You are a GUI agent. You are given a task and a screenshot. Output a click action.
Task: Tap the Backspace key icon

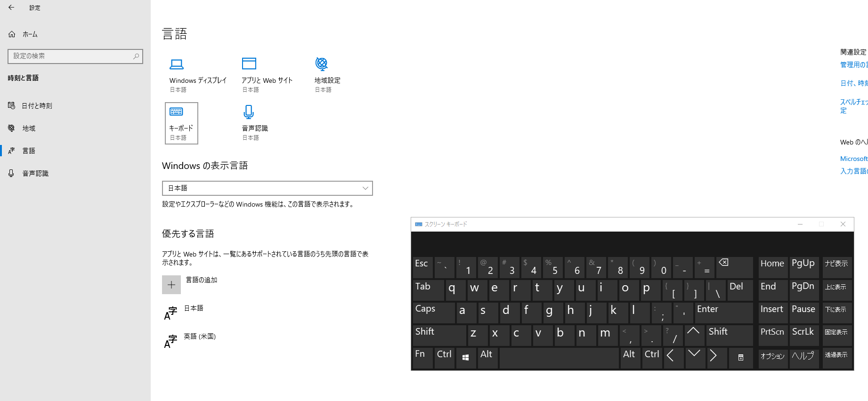coord(734,267)
